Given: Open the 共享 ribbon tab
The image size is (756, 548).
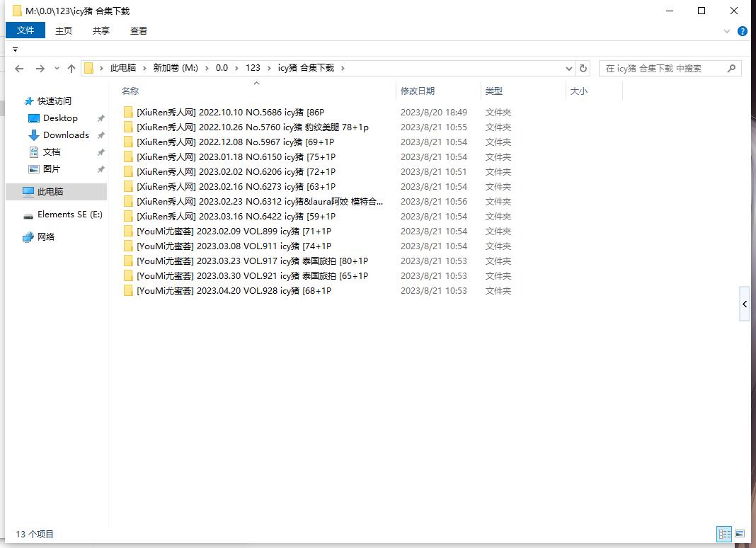Looking at the screenshot, I should pos(101,30).
